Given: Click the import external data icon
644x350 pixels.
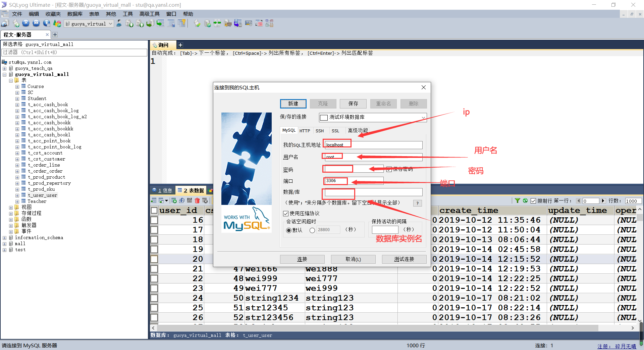Looking at the screenshot, I should pyautogui.click(x=129, y=24).
